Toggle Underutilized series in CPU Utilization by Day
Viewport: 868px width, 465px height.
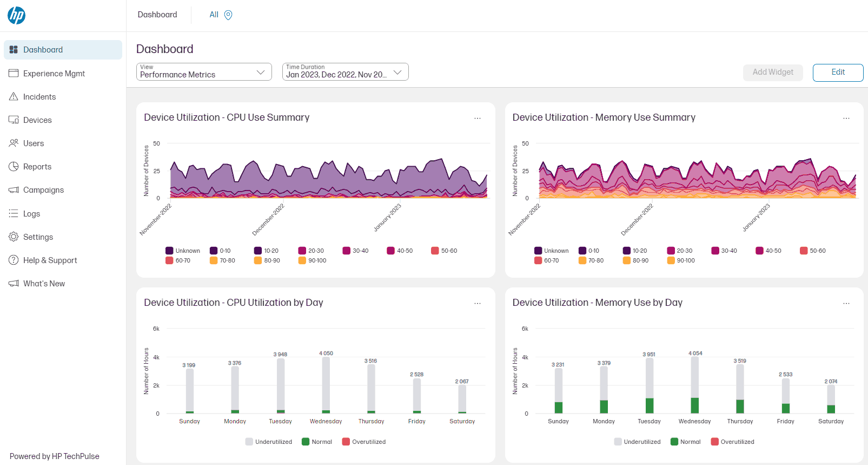(x=249, y=442)
